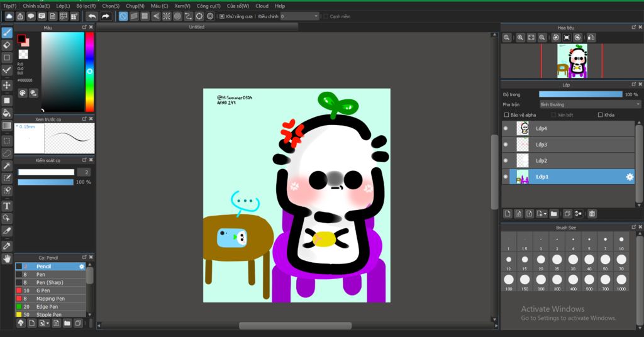This screenshot has width=644, height=337.
Task: Select the black foreground color swatch
Action: [21, 38]
